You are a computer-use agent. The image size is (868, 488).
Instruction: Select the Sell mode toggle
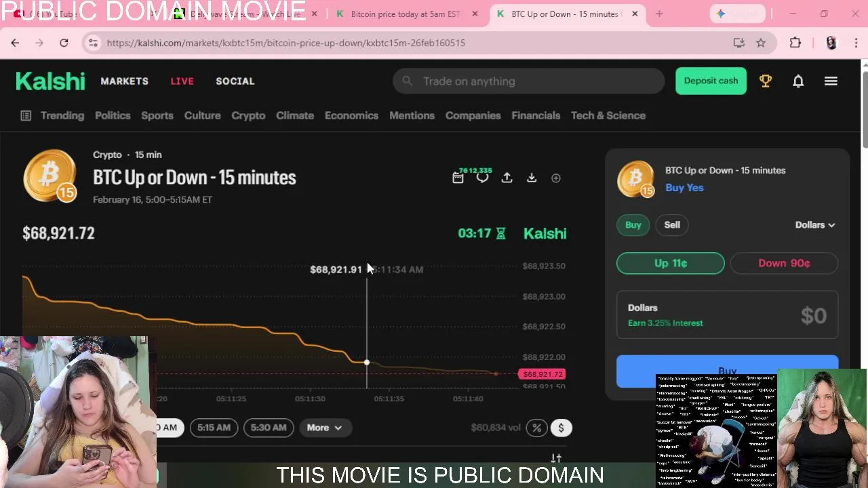[x=672, y=225]
